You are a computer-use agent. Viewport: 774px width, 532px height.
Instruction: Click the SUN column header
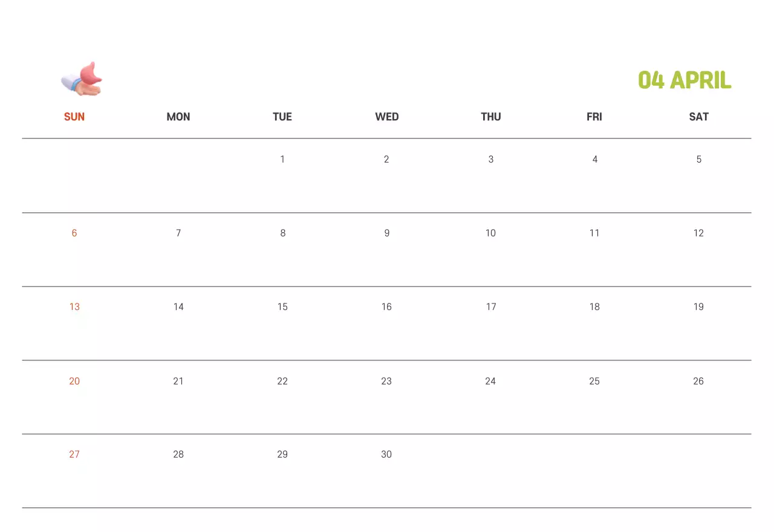coord(74,117)
